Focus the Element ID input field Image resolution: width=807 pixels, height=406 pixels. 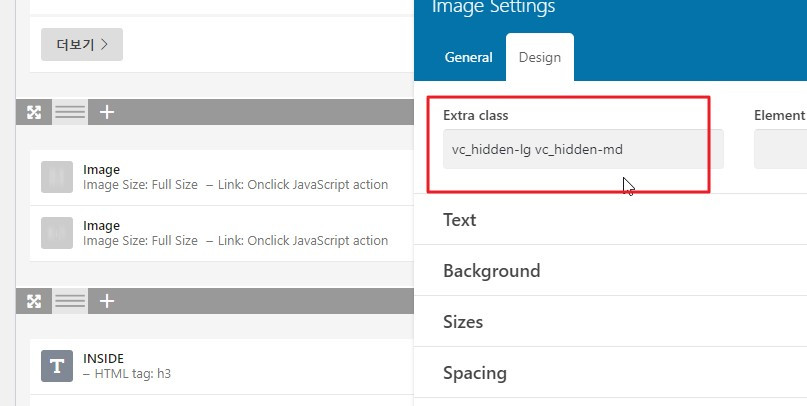(780, 149)
